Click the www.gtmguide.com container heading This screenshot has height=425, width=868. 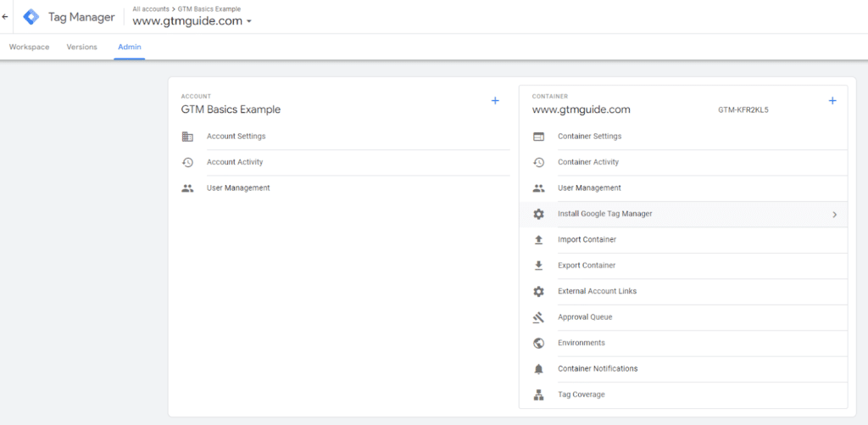581,109
